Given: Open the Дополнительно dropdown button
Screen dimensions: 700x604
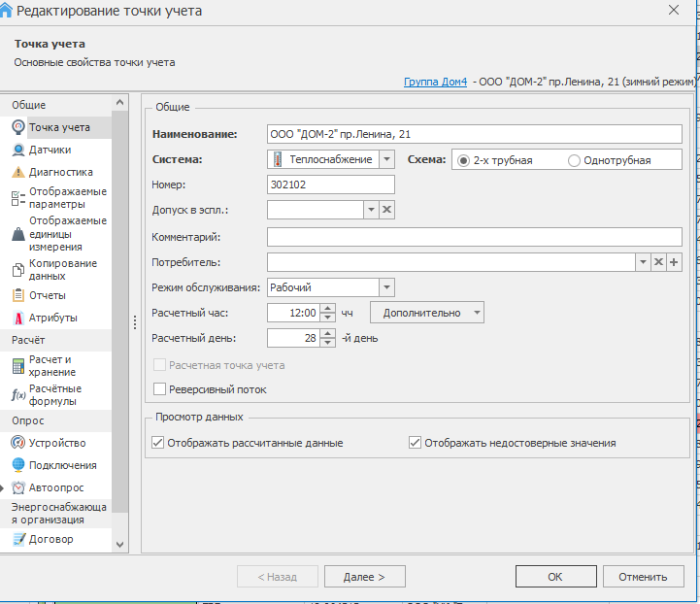Looking at the screenshot, I should [x=427, y=313].
